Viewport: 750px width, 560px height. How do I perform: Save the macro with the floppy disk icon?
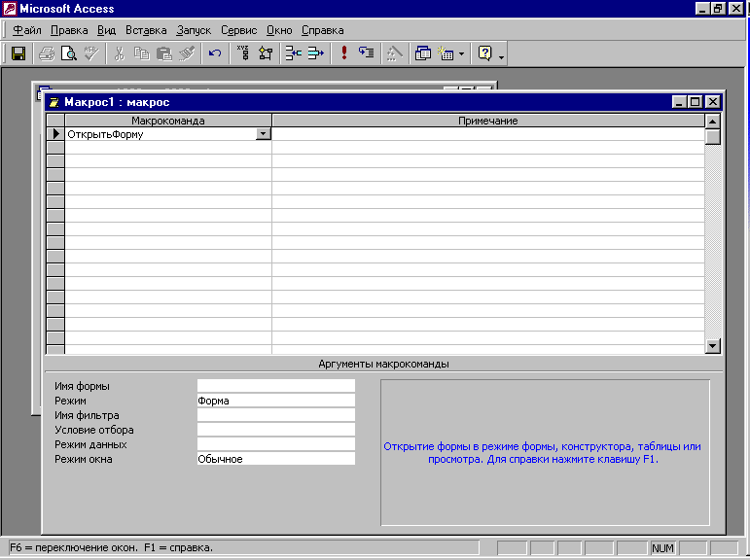(18, 53)
